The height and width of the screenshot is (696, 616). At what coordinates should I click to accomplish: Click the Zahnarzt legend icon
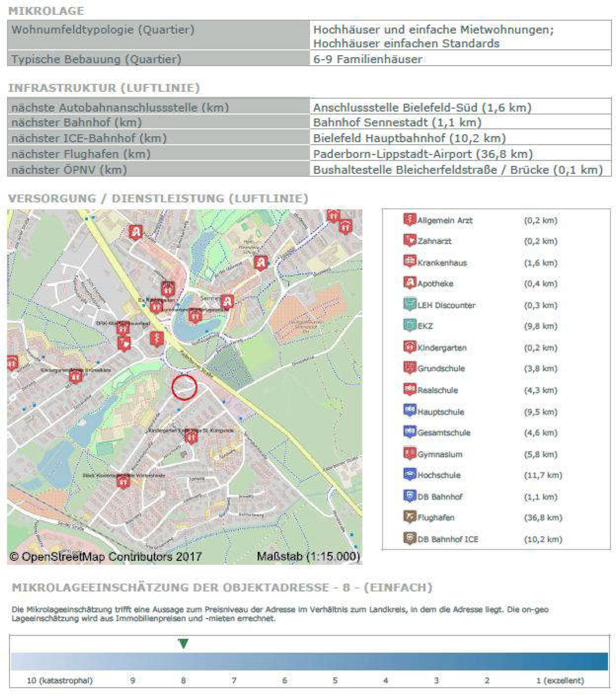pyautogui.click(x=410, y=240)
